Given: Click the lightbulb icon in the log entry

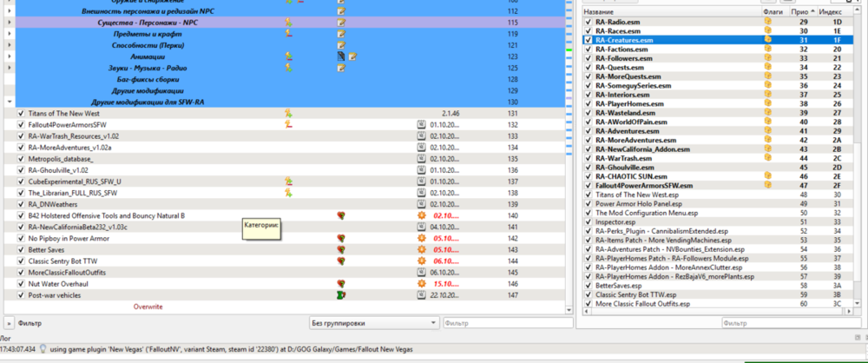Looking at the screenshot, I should tap(43, 350).
